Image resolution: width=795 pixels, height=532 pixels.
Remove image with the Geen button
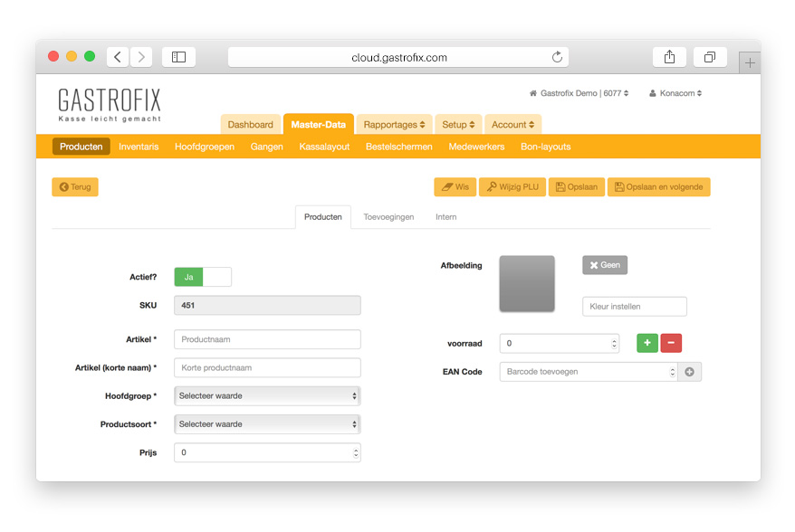tap(605, 265)
